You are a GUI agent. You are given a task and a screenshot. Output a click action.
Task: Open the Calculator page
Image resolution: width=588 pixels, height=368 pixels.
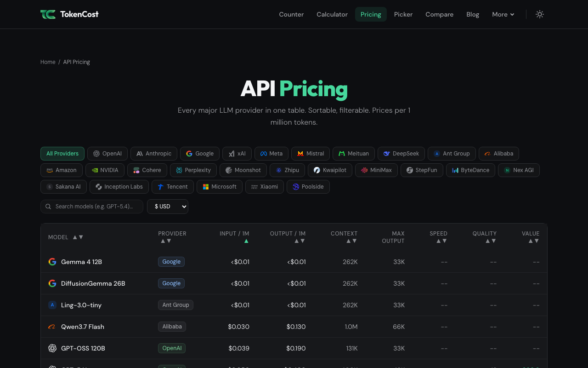(332, 14)
